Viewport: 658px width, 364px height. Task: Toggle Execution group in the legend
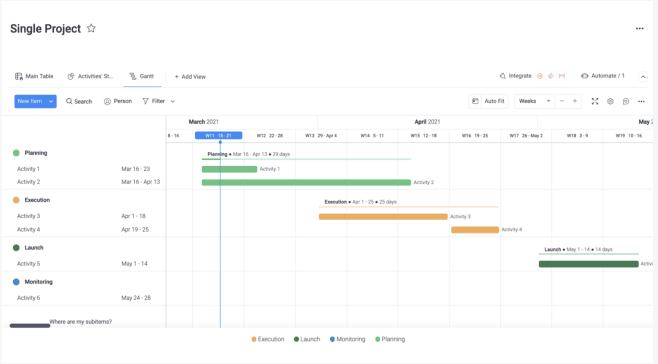[268, 339]
